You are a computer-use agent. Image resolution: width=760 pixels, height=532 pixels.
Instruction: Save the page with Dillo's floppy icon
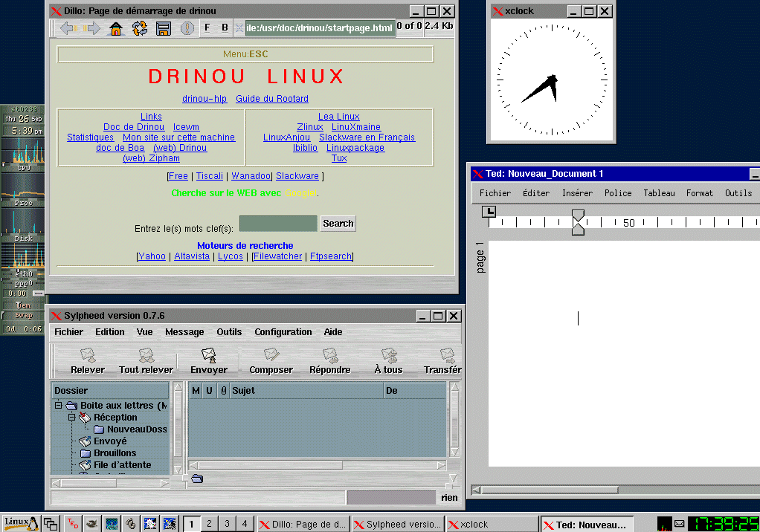(x=164, y=28)
